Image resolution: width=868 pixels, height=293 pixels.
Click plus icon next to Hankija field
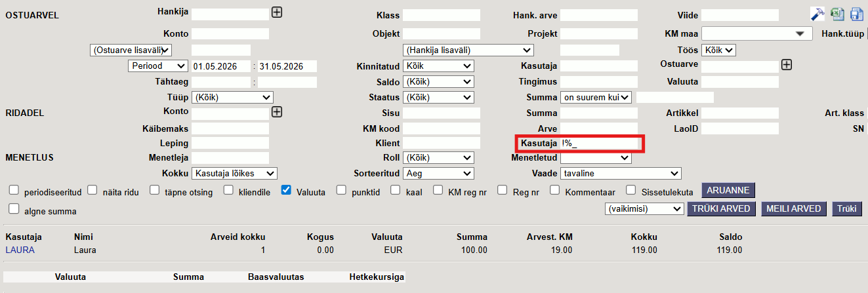click(x=277, y=12)
